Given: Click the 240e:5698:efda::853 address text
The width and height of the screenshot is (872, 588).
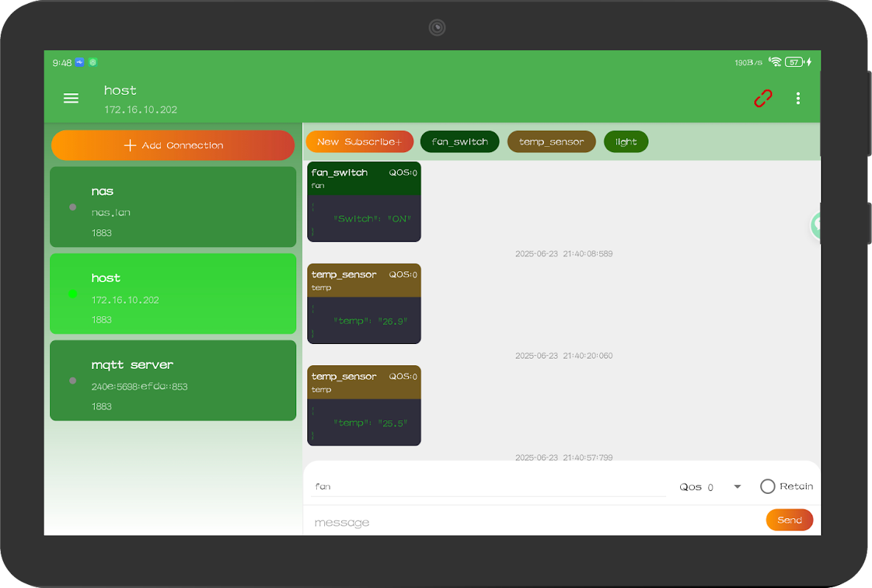Looking at the screenshot, I should point(140,387).
